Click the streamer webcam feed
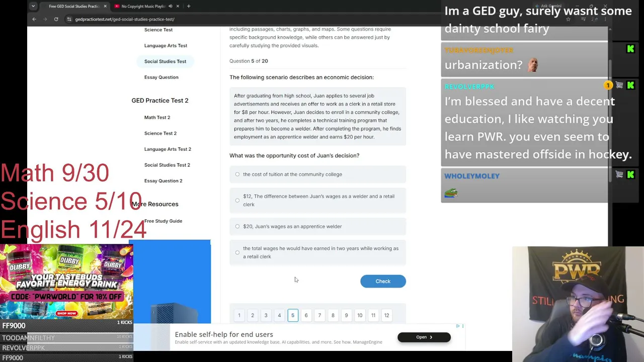This screenshot has height=362, width=644. click(x=578, y=304)
